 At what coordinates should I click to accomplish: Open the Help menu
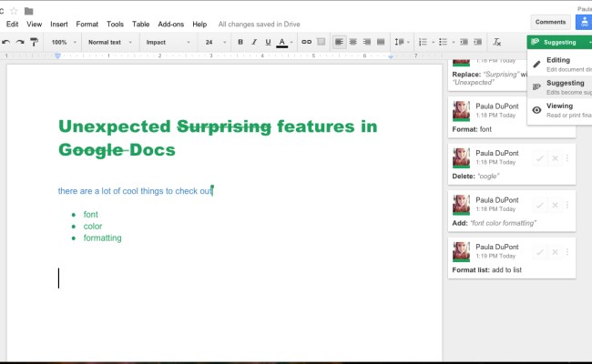(x=199, y=25)
